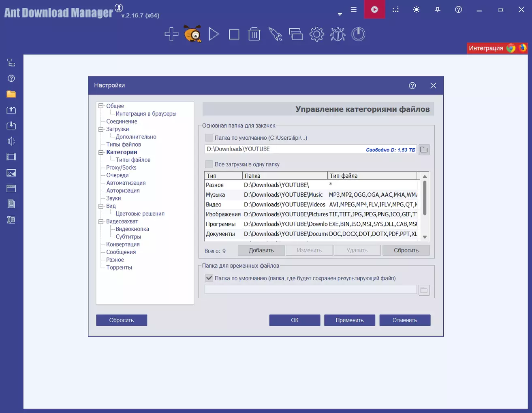This screenshot has height=413, width=532.
Task: Open 'Торренты' settings section
Action: tap(119, 268)
